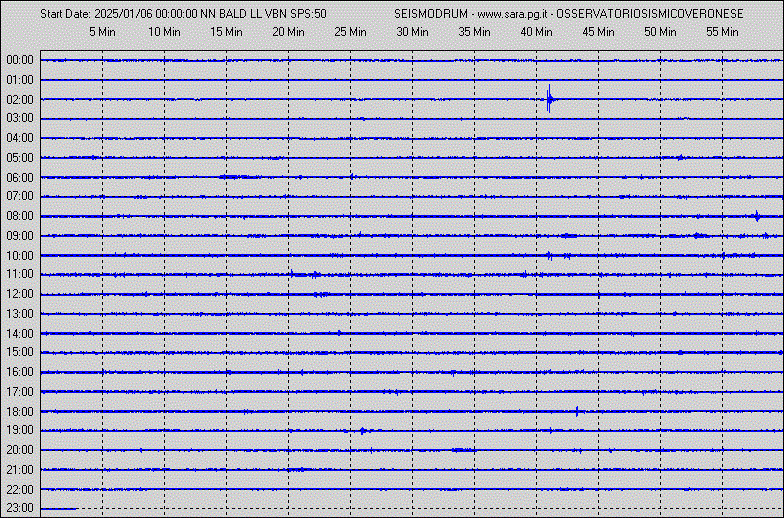The height and width of the screenshot is (518, 784).
Task: Click the SEISMODRUM title text
Action: pos(431,14)
